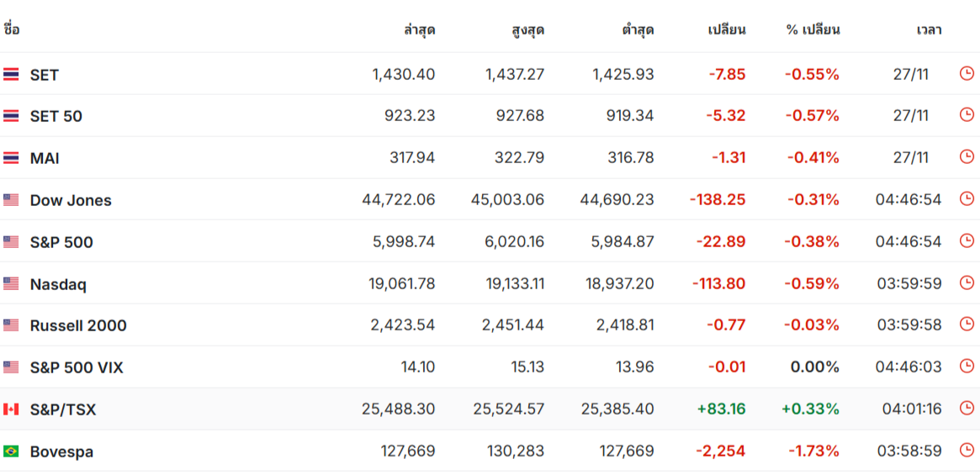
Task: Sort by the สูงสุด column header
Action: (527, 29)
